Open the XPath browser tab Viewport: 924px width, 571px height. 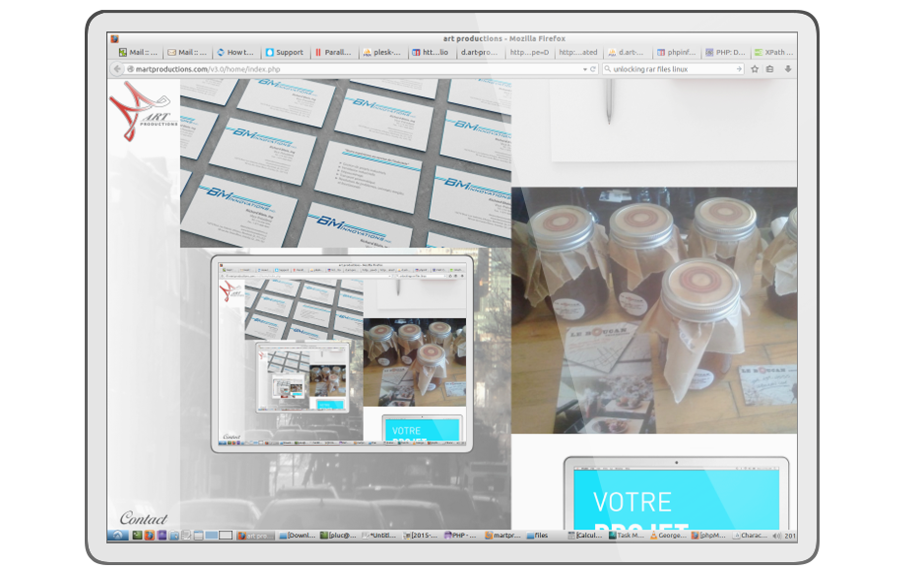(771, 52)
